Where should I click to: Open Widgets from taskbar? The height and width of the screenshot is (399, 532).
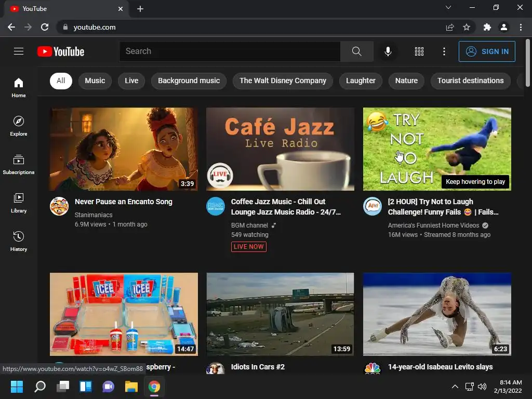86,387
